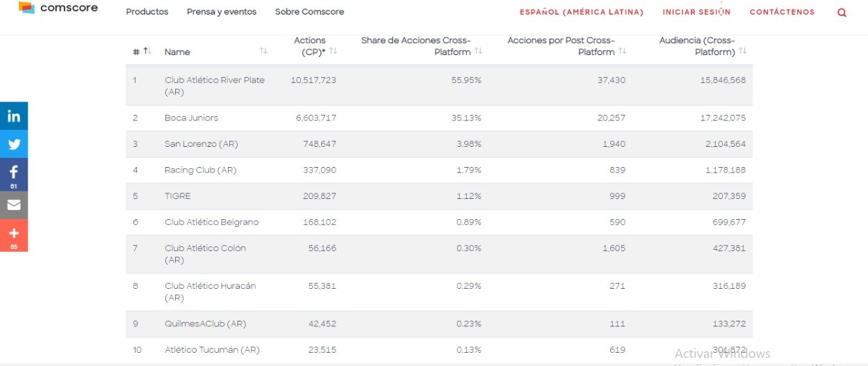
Task: Click the Atlético Tucumán (AR) name cell
Action: [x=212, y=350]
